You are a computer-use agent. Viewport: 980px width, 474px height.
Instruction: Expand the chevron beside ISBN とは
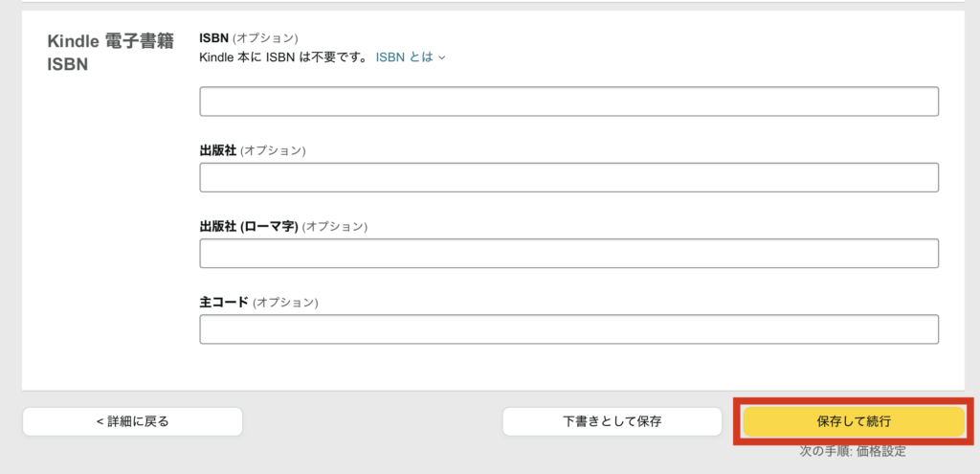pyautogui.click(x=442, y=57)
